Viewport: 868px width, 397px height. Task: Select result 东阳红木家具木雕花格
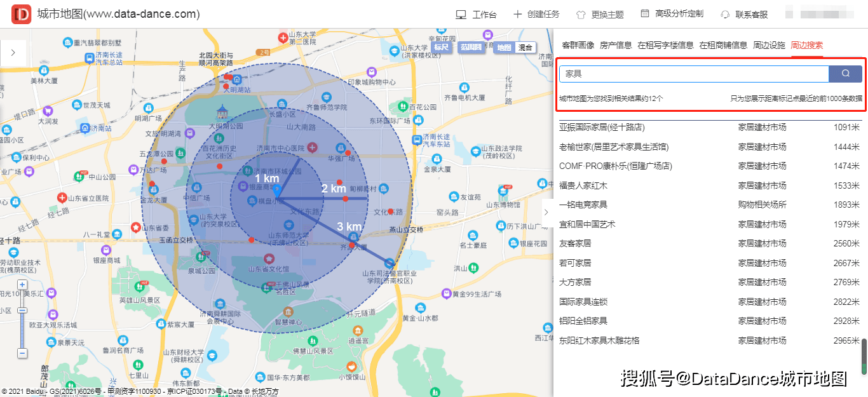tap(599, 340)
